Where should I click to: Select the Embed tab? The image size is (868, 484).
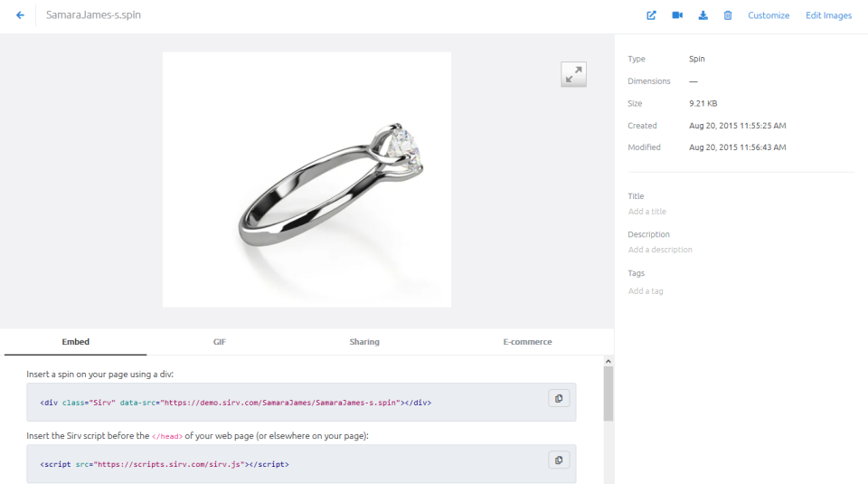(75, 342)
